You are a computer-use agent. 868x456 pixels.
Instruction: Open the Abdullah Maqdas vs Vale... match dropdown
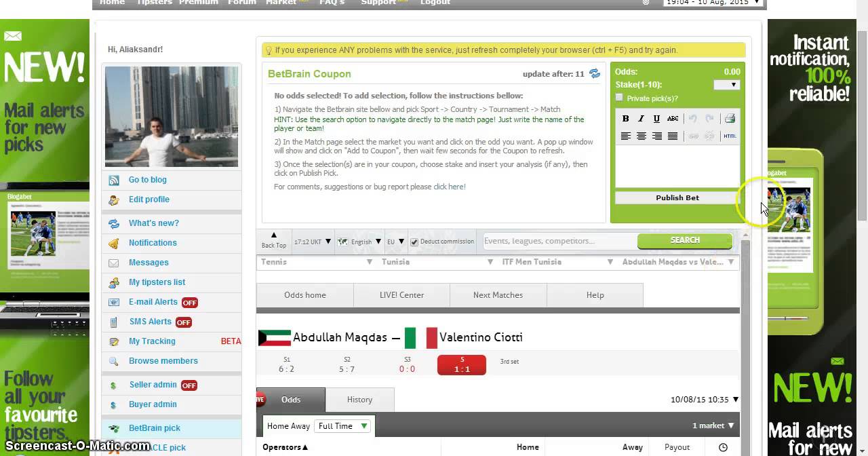tap(678, 262)
